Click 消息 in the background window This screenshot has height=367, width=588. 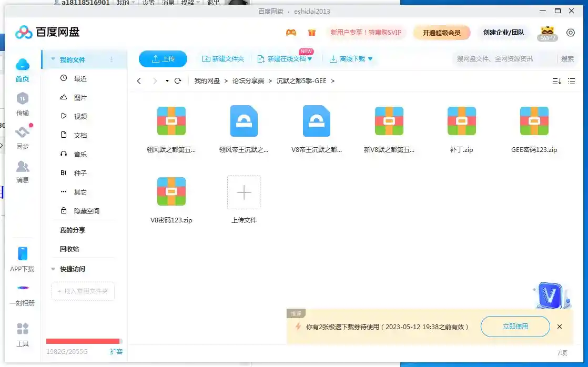tap(168, 2)
